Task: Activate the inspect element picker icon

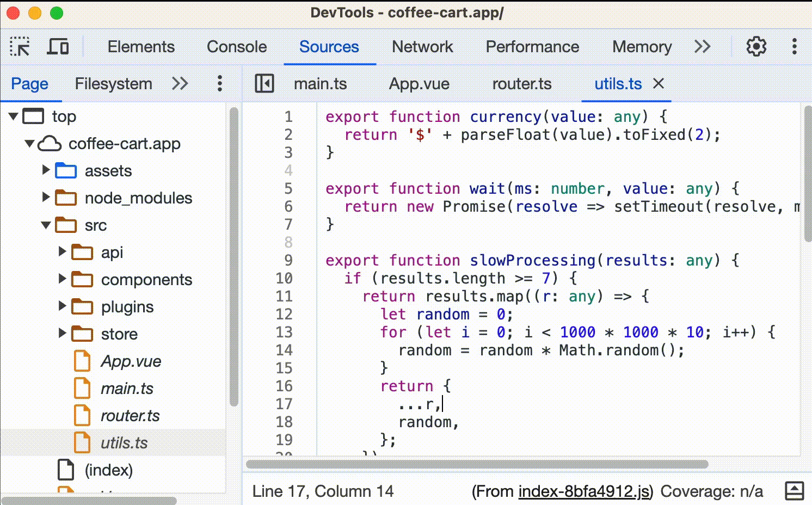Action: point(20,47)
